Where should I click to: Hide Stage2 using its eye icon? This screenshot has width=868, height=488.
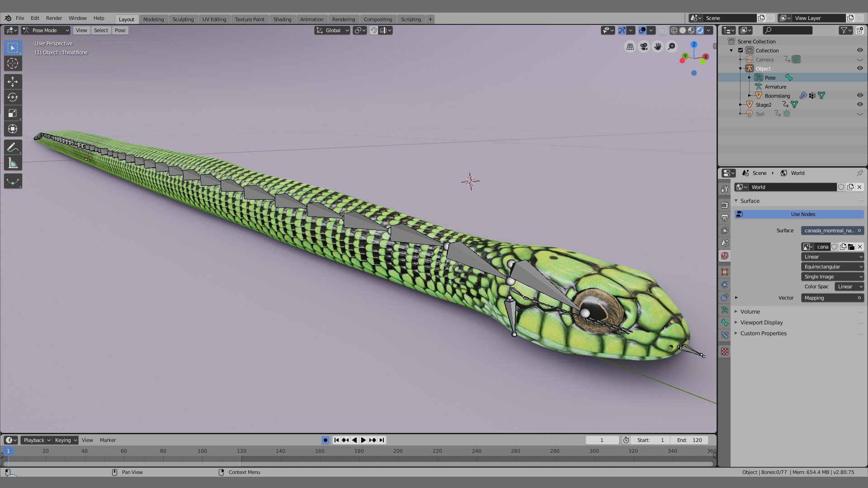[x=860, y=104]
